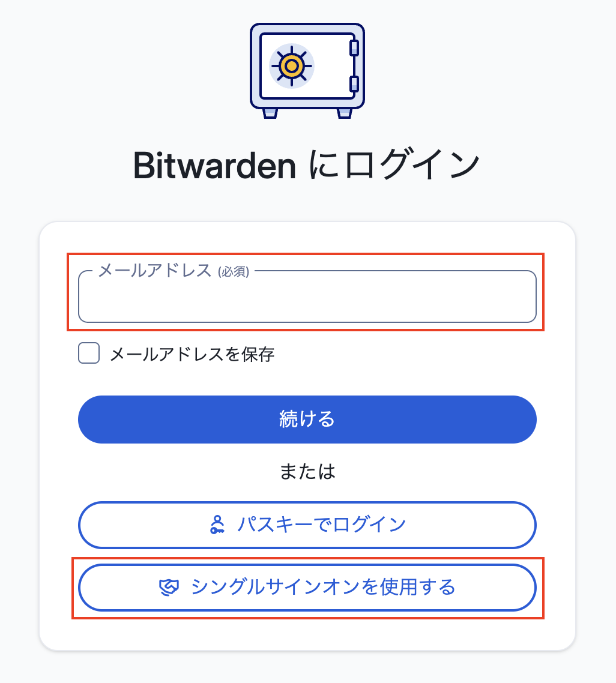Click the passkey person-key icon
Screen dimensions: 616x683
[217, 525]
